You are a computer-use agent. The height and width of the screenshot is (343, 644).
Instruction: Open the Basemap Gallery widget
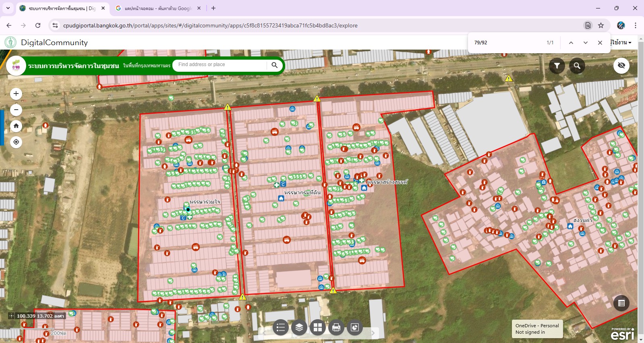[318, 327]
